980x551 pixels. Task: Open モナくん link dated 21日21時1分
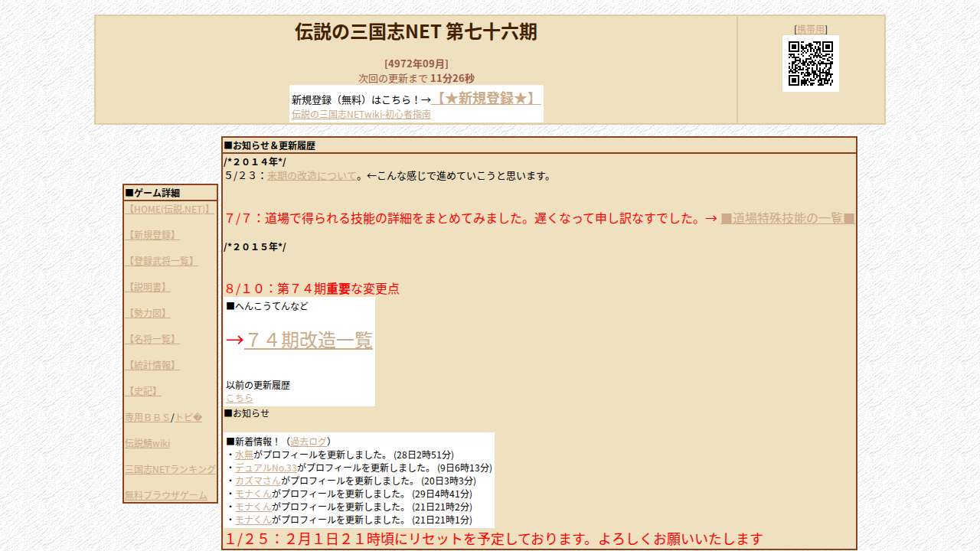pos(253,520)
